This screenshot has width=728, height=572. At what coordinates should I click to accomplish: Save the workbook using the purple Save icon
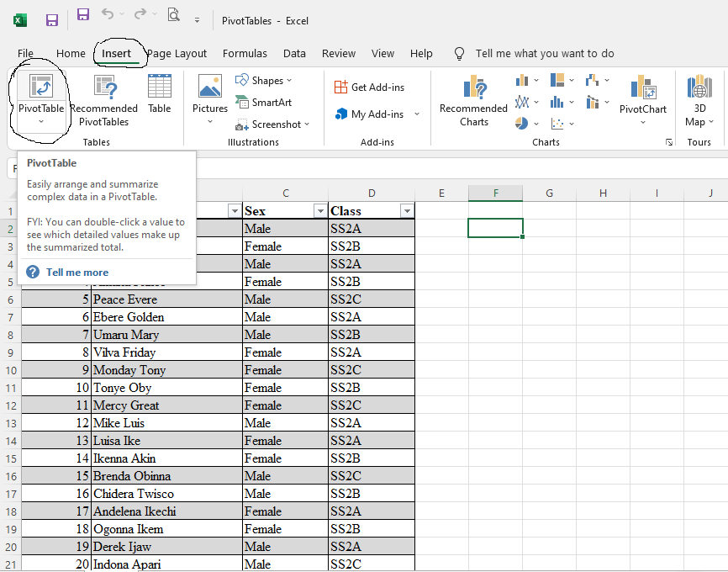(x=51, y=20)
